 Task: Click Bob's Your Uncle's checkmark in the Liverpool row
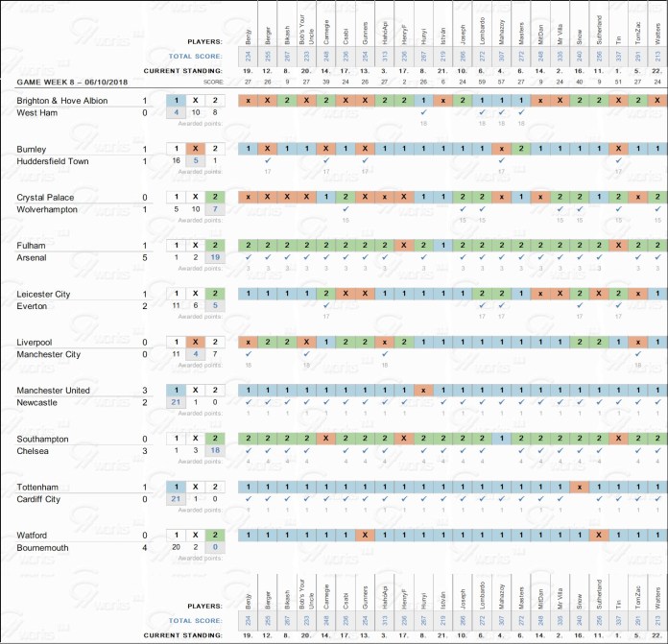[306, 353]
